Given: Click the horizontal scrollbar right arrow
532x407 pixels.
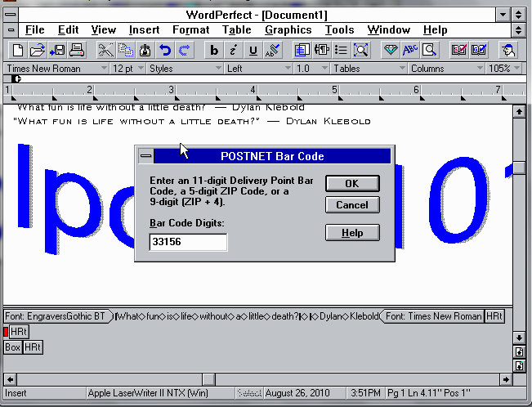Looking at the screenshot, I should (506, 379).
